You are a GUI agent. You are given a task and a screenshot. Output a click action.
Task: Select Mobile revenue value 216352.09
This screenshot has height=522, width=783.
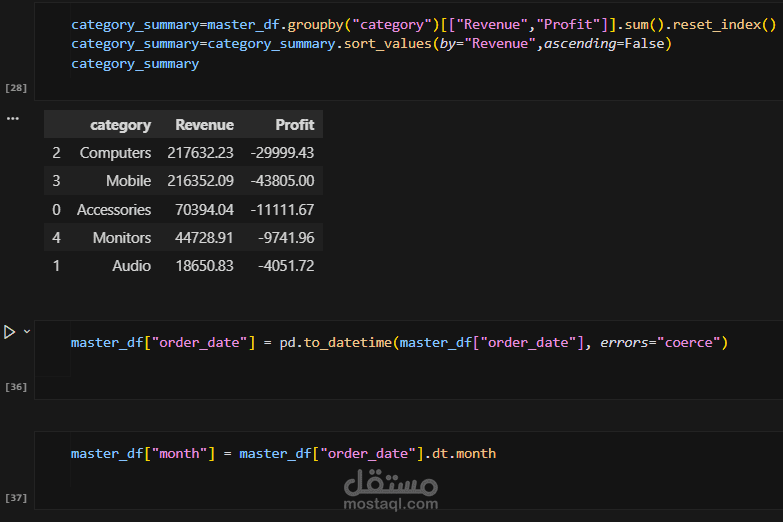[200, 181]
